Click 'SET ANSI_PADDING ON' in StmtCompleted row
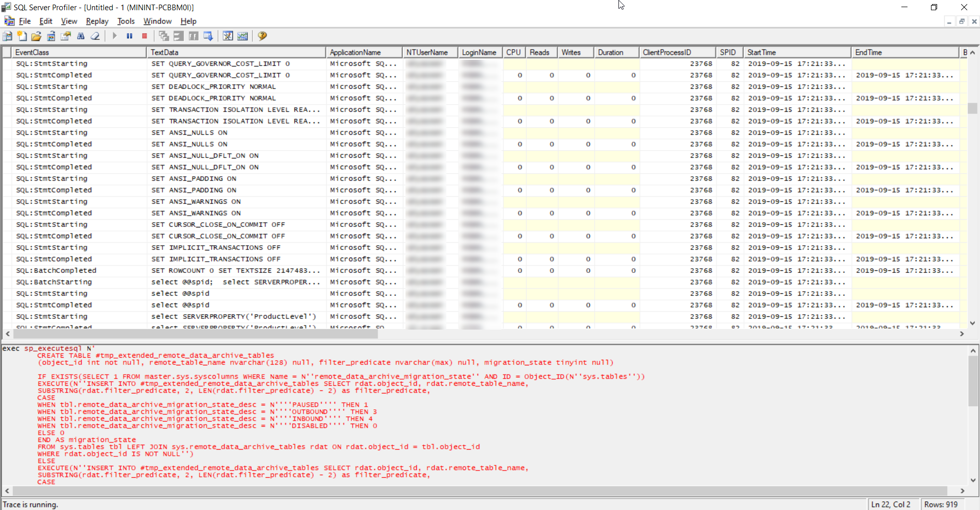 tap(194, 190)
